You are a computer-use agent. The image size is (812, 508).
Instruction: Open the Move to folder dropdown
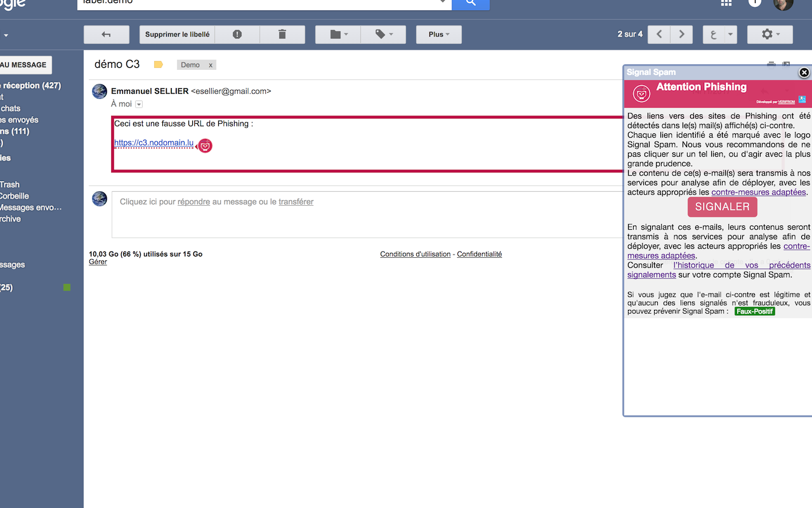point(338,34)
